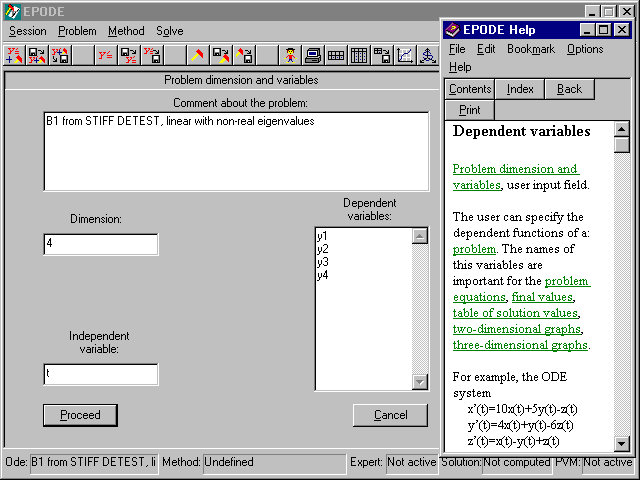Click the Ode status bar field
Screen dimensions: 640x480
[94, 462]
